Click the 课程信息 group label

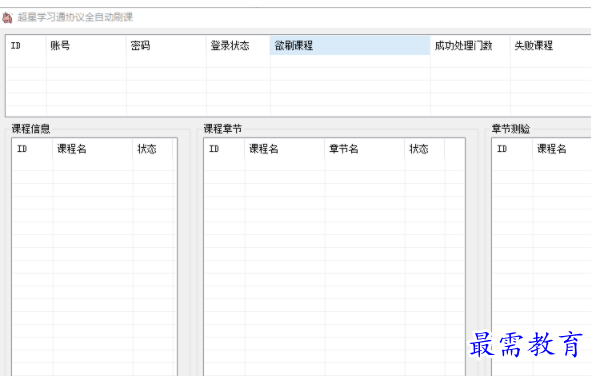(x=31, y=129)
